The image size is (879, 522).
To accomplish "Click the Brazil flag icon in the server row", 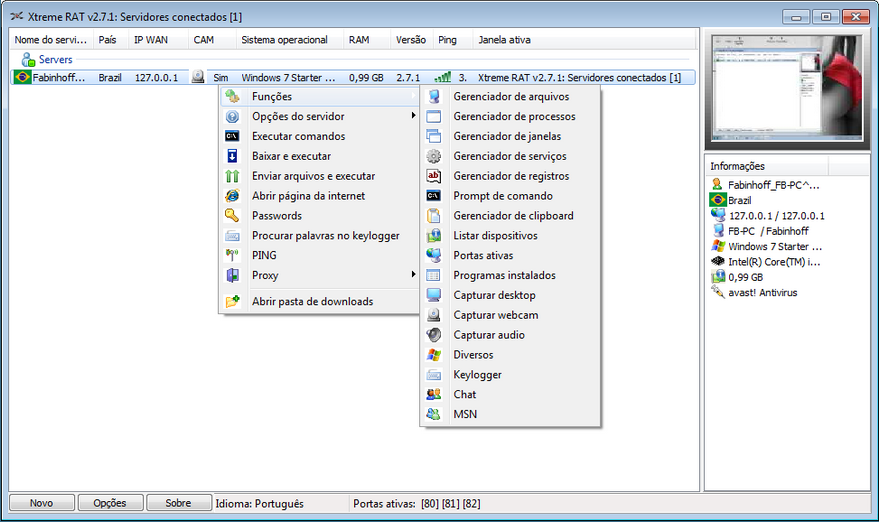I will (23, 77).
